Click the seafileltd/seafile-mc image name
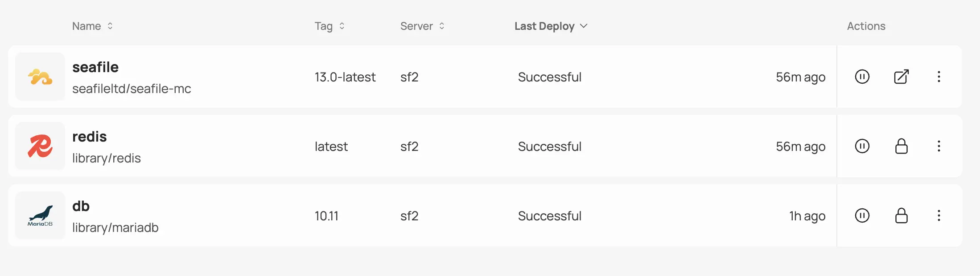980x276 pixels. 132,89
